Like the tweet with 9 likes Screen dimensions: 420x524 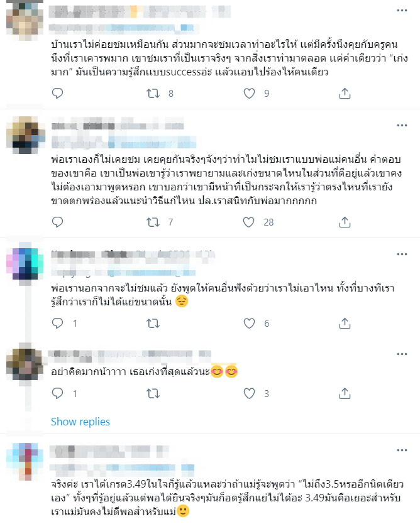pyautogui.click(x=249, y=93)
